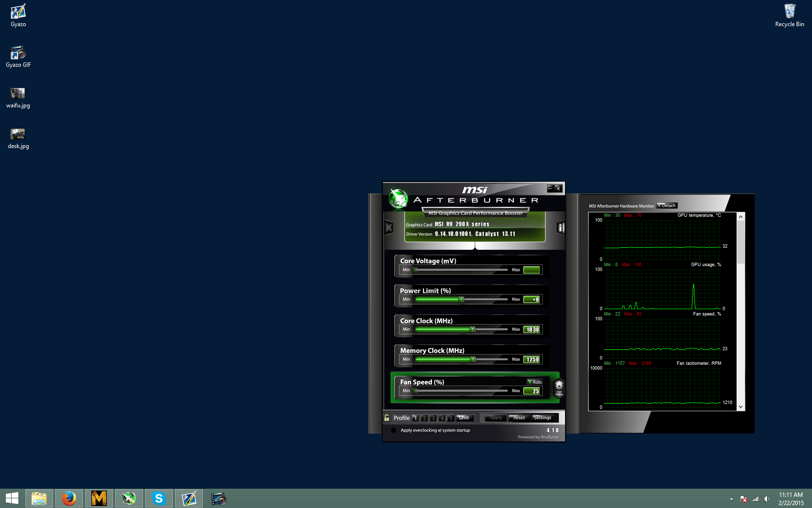Click the Memory Clock slider handle
812x508 pixels.
coord(473,359)
